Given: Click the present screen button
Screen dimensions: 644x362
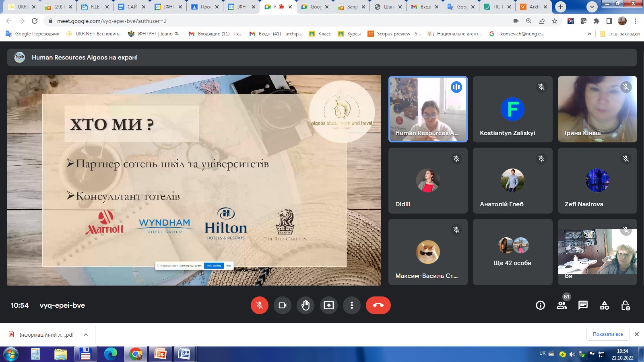Looking at the screenshot, I should click(329, 305).
